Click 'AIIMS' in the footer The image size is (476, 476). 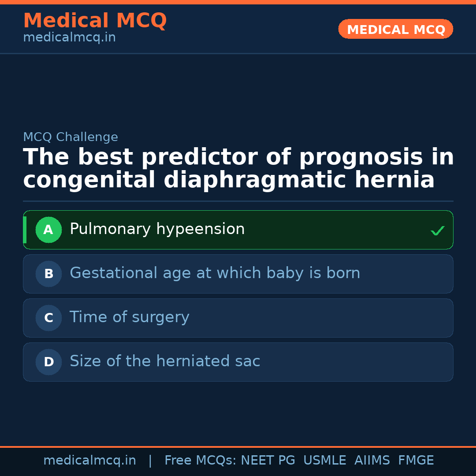click(372, 461)
